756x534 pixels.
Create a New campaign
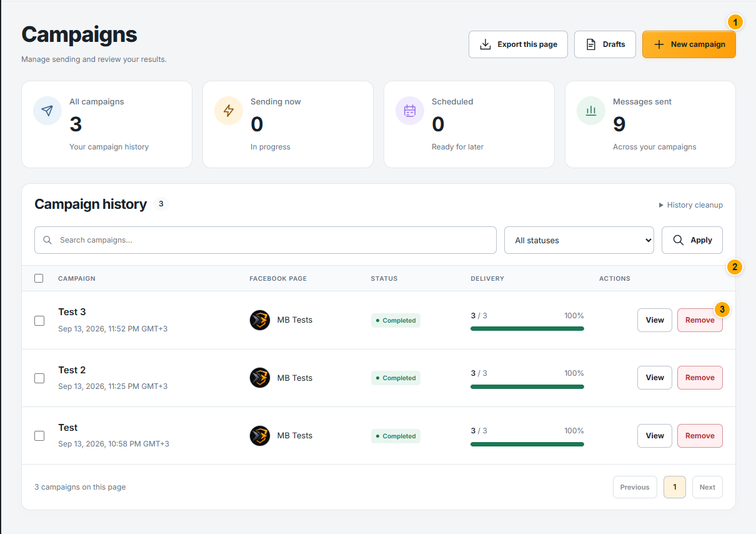[x=689, y=44]
